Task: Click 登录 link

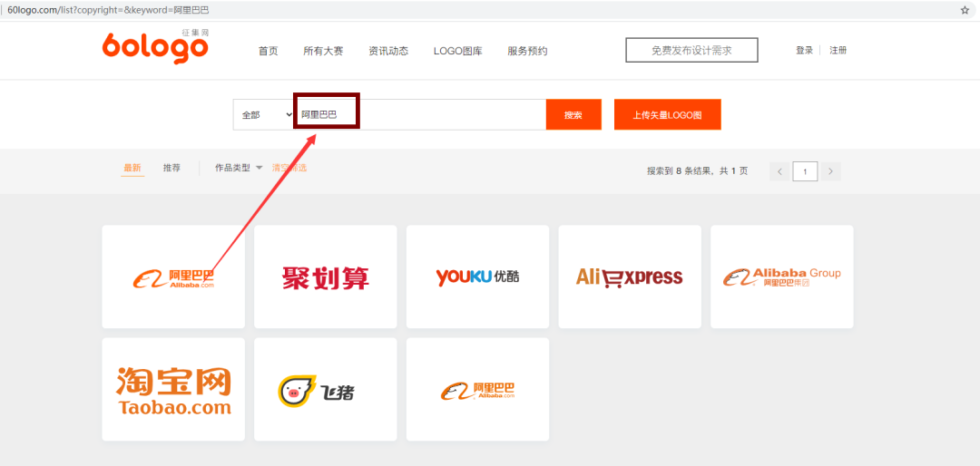Action: 804,51
